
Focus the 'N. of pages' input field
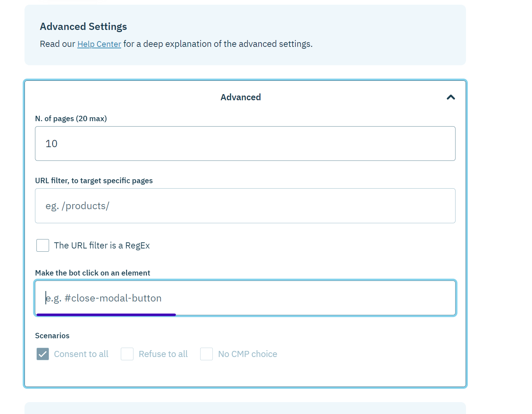(245, 144)
